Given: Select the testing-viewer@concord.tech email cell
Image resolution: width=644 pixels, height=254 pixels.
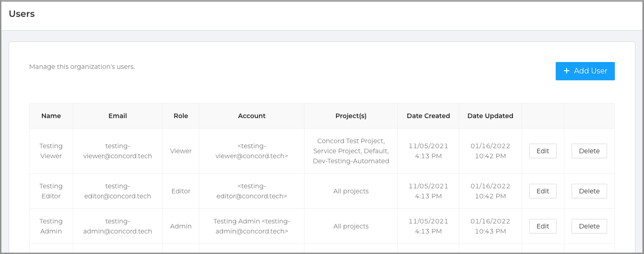Looking at the screenshot, I should [x=117, y=151].
